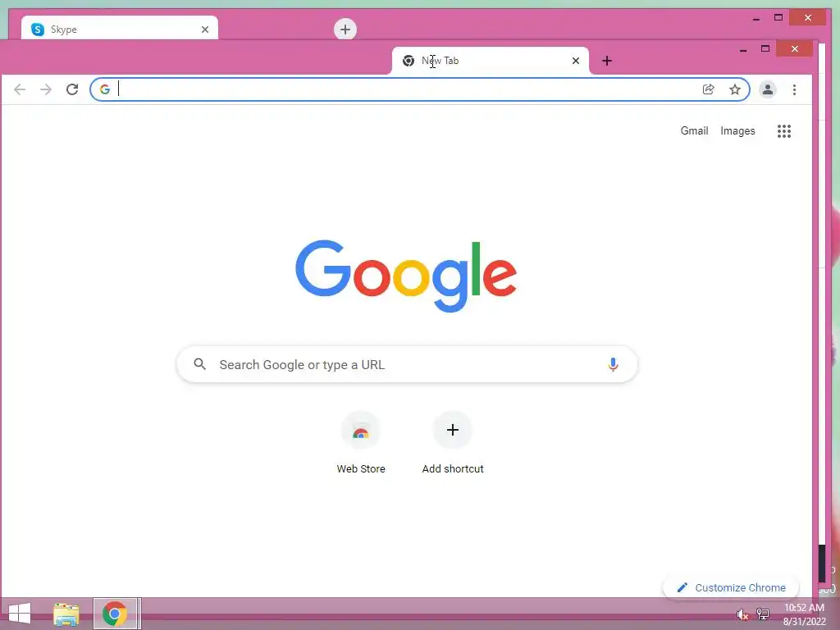Screen dimensions: 840x630
Task: Minimize the front Chrome window
Action: [x=743, y=50]
